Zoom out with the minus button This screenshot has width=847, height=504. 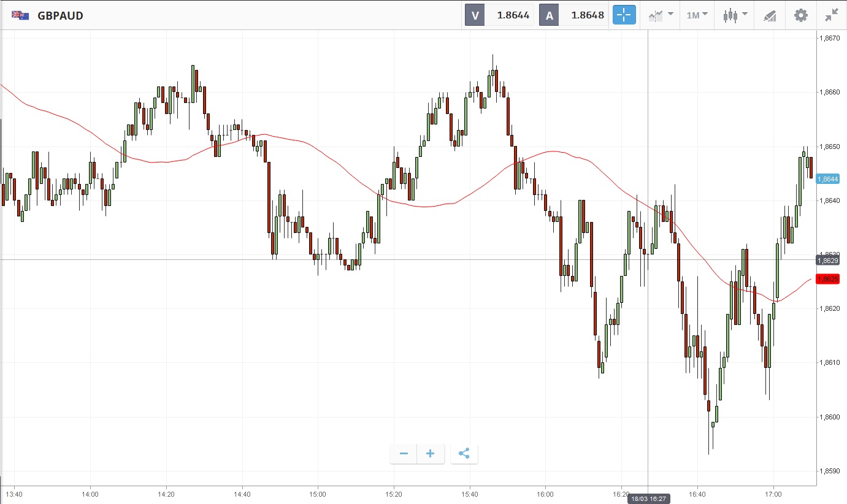[404, 454]
